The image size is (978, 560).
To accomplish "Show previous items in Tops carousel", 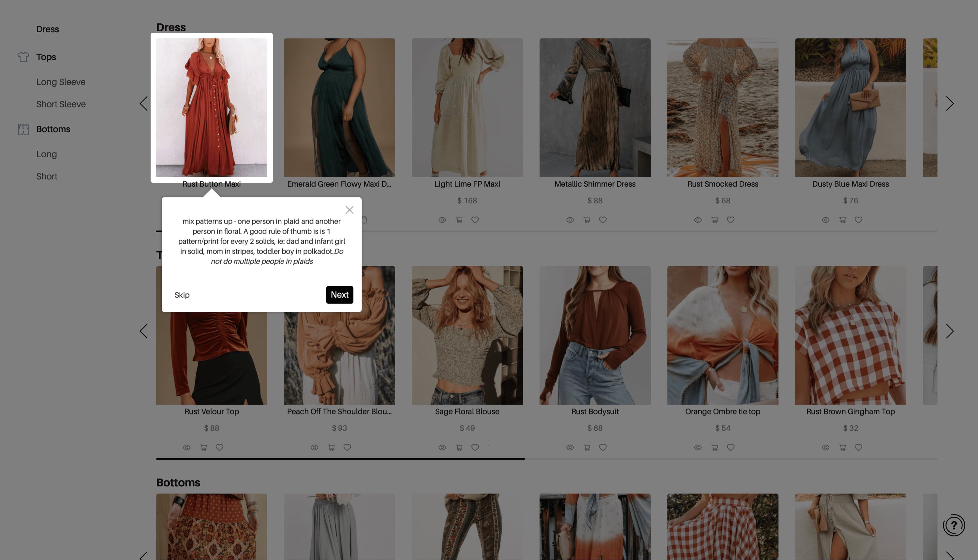I will point(143,331).
